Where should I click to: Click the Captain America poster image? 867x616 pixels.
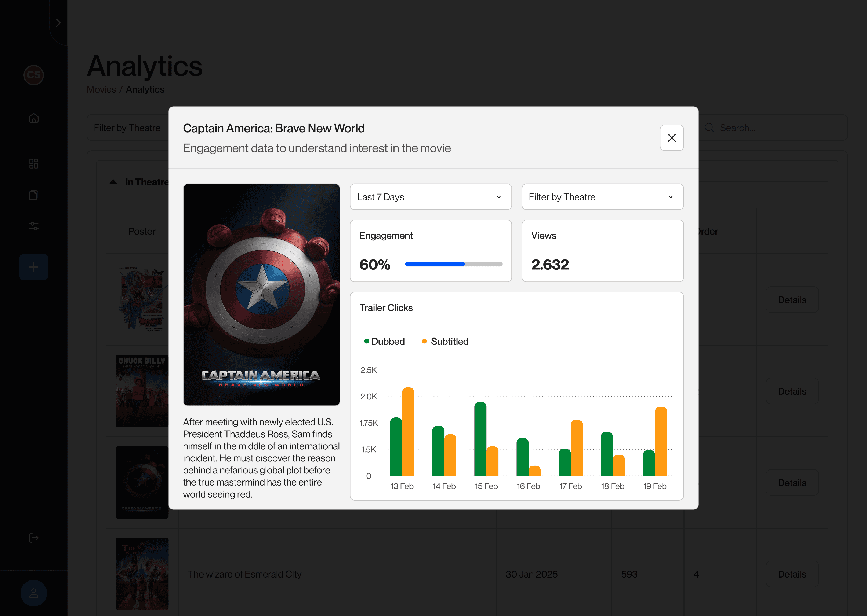click(x=261, y=295)
